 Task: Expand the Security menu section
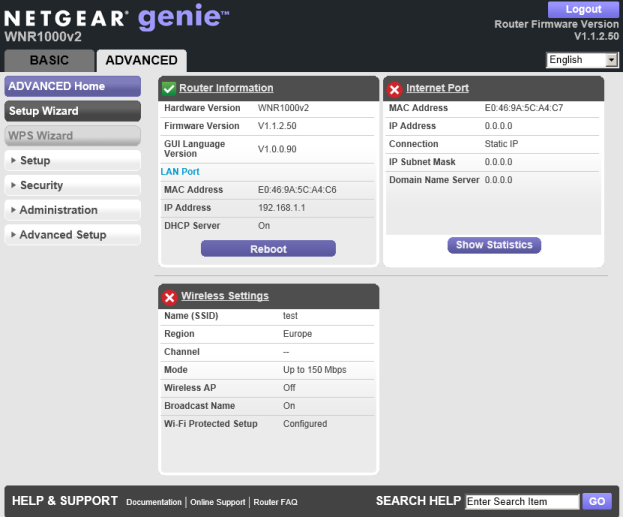pyautogui.click(x=72, y=185)
